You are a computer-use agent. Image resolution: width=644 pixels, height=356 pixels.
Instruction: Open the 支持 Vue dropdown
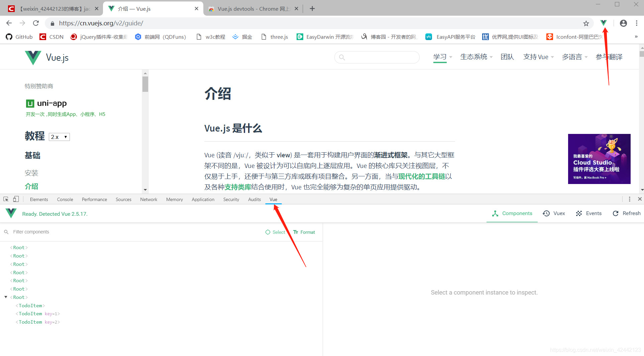(x=539, y=57)
